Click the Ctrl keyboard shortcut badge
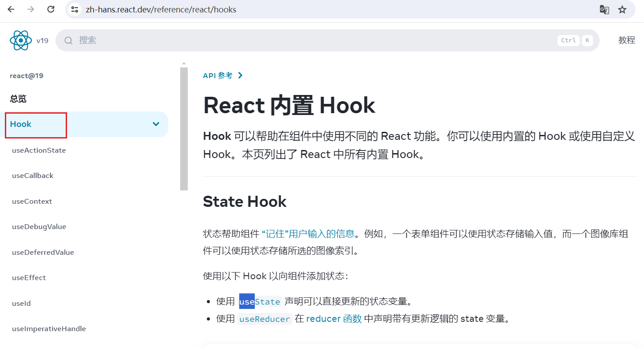 tap(569, 40)
